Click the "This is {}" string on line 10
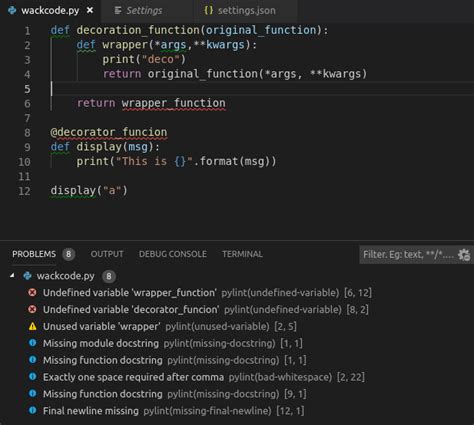Viewport: 474px width, 425px height. point(154,161)
